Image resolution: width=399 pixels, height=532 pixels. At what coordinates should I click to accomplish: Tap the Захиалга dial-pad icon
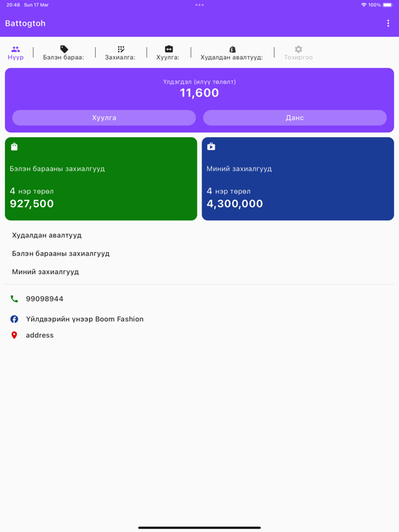pos(121,49)
